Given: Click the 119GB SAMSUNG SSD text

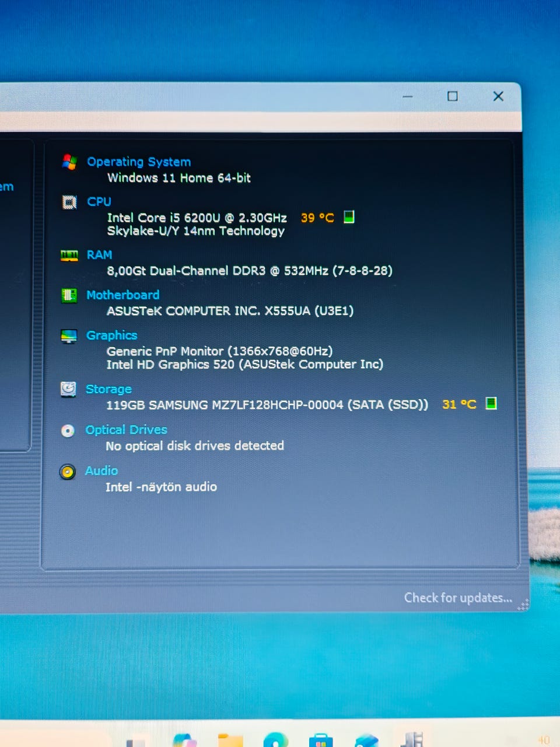Looking at the screenshot, I should pyautogui.click(x=267, y=404).
